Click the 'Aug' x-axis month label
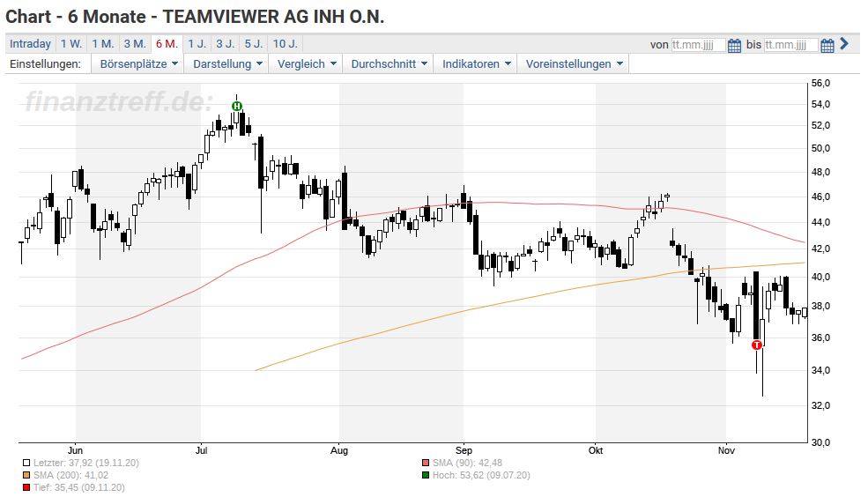868x497 pixels. click(339, 450)
